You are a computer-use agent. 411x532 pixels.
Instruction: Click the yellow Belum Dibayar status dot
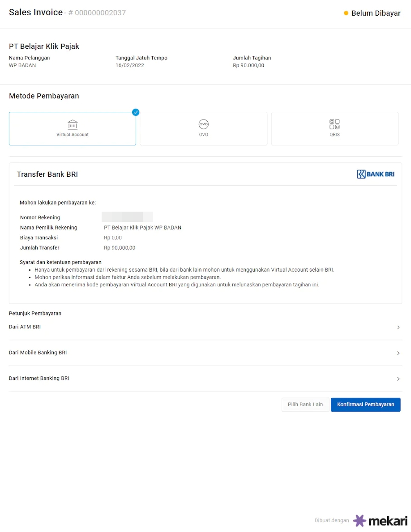click(346, 13)
